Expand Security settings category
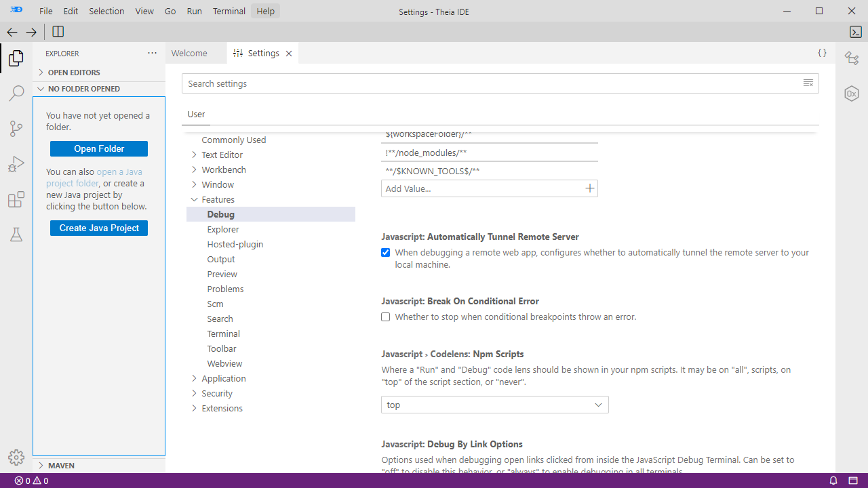Screen dimensions: 868x488 click(194, 393)
